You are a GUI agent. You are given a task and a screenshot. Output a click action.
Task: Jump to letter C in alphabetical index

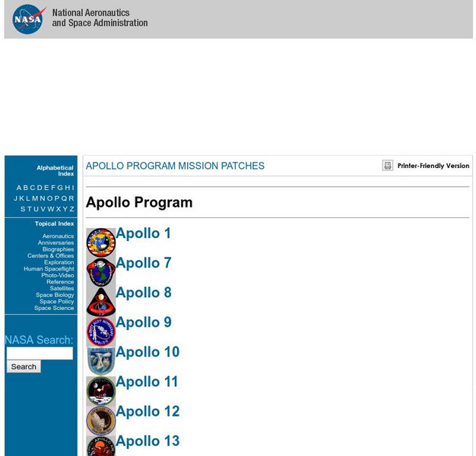(33, 188)
